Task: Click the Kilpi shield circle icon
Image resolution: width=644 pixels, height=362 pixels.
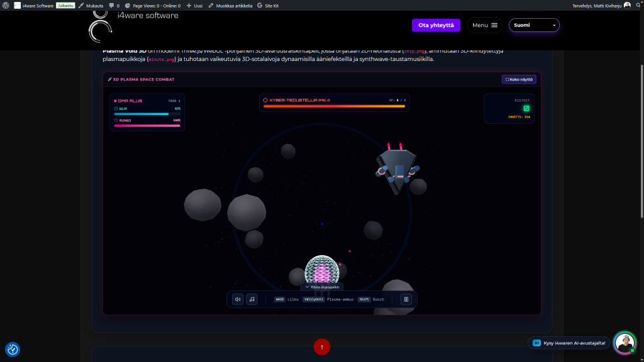Action: point(116,109)
